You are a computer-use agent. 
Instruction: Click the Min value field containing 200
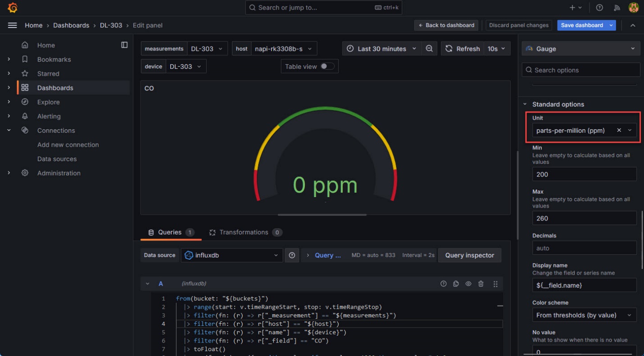point(584,174)
